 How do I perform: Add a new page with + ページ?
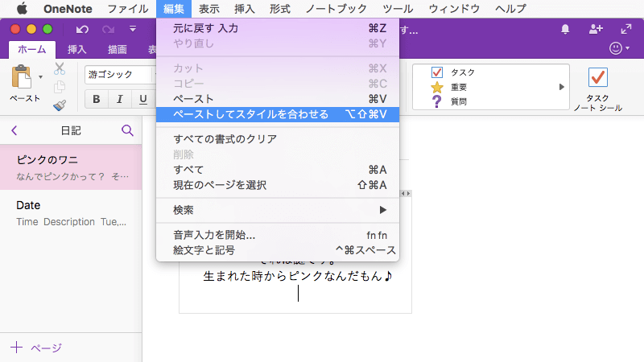click(x=36, y=348)
